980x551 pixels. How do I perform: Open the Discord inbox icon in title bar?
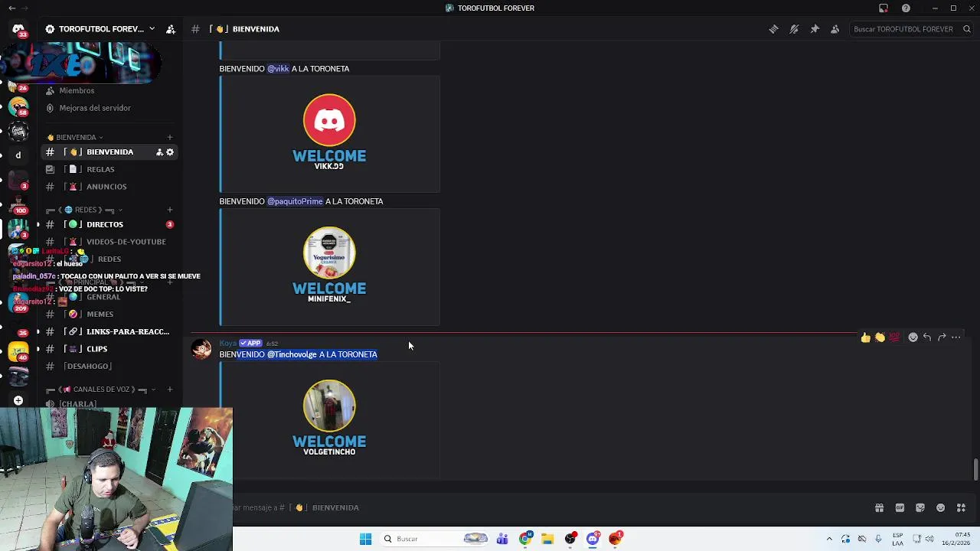tap(884, 8)
